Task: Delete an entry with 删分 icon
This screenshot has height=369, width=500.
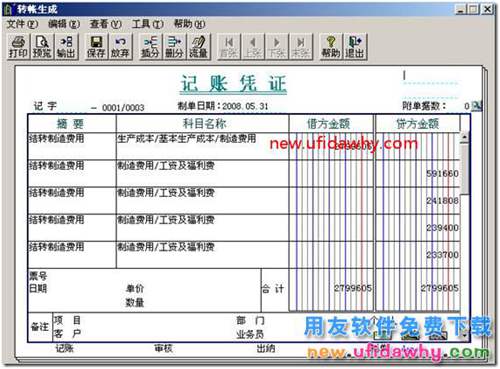Action: click(x=174, y=47)
